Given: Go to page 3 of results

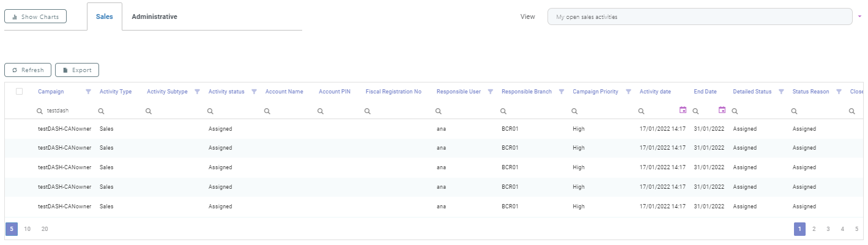Looking at the screenshot, I should pyautogui.click(x=828, y=229).
